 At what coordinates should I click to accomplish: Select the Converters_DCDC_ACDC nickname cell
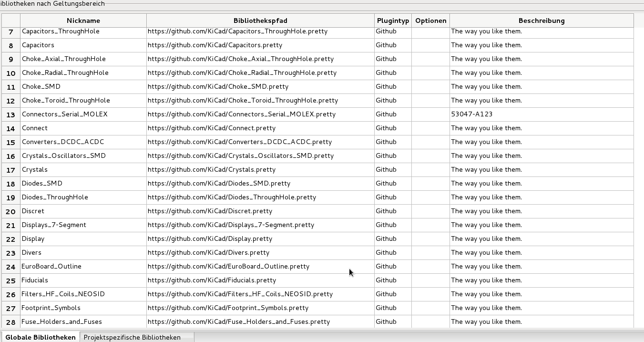click(83, 142)
